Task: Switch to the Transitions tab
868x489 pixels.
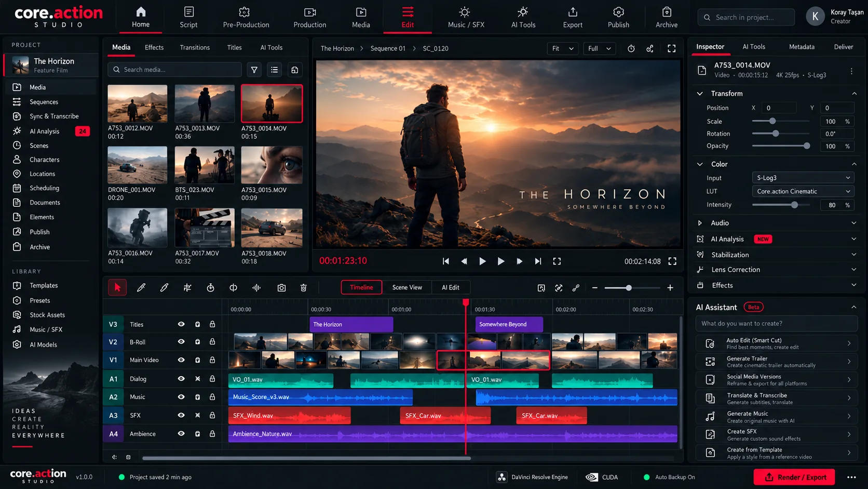Action: pyautogui.click(x=195, y=47)
